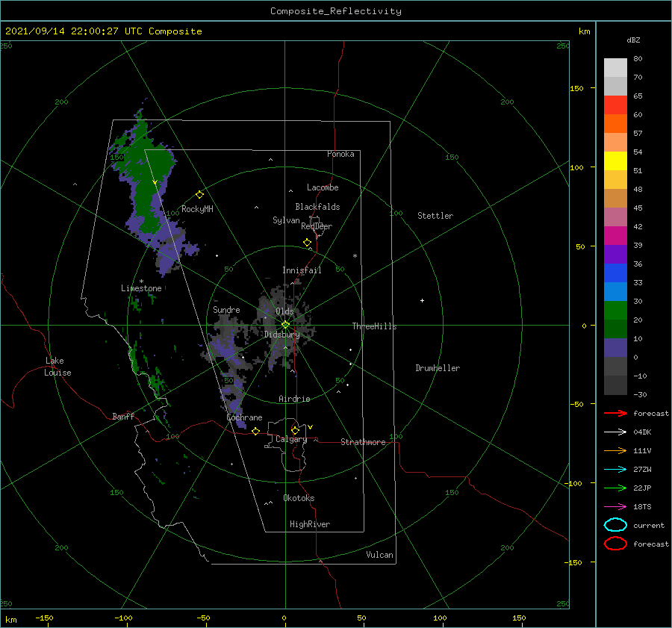Click the ThreeHills city label

point(375,326)
